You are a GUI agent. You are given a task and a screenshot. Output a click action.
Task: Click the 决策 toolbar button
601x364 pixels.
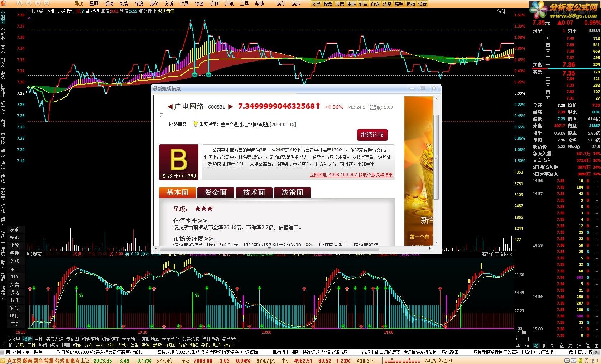pyautogui.click(x=340, y=4)
